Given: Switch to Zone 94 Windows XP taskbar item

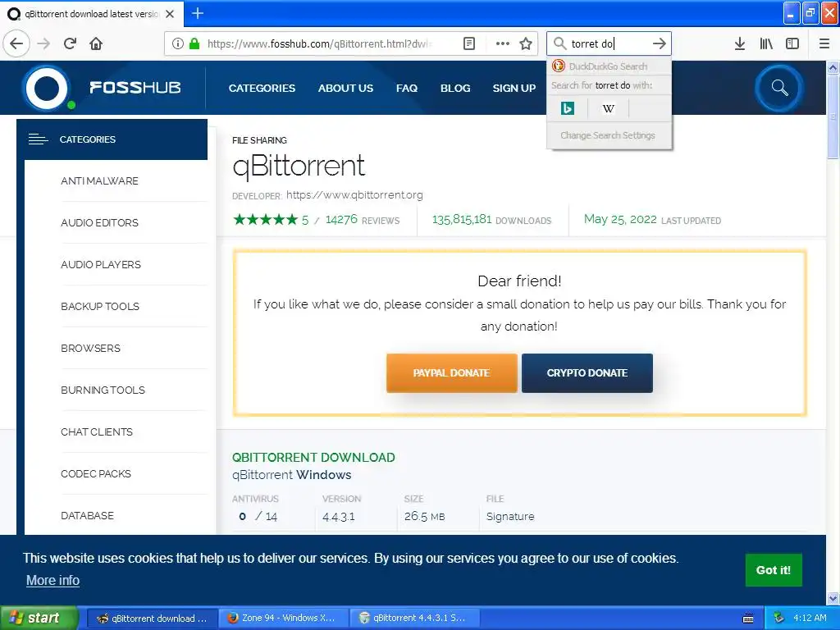Looking at the screenshot, I should click(x=284, y=619).
